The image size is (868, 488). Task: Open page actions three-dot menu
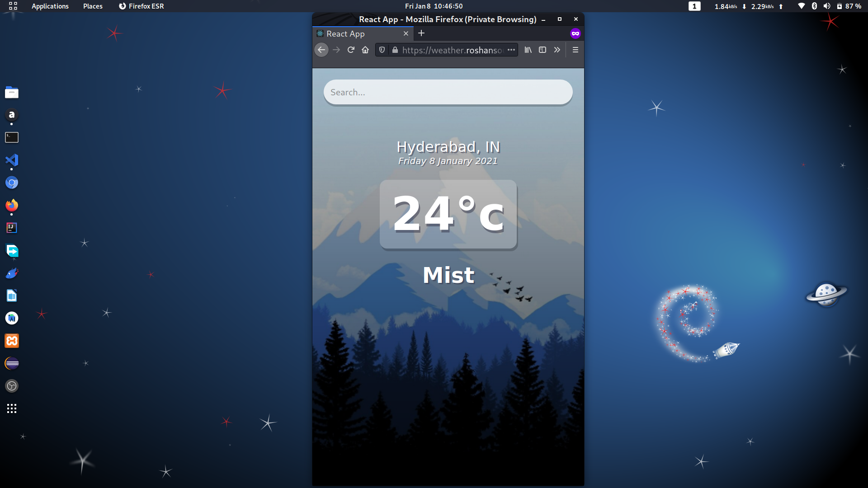click(x=511, y=50)
